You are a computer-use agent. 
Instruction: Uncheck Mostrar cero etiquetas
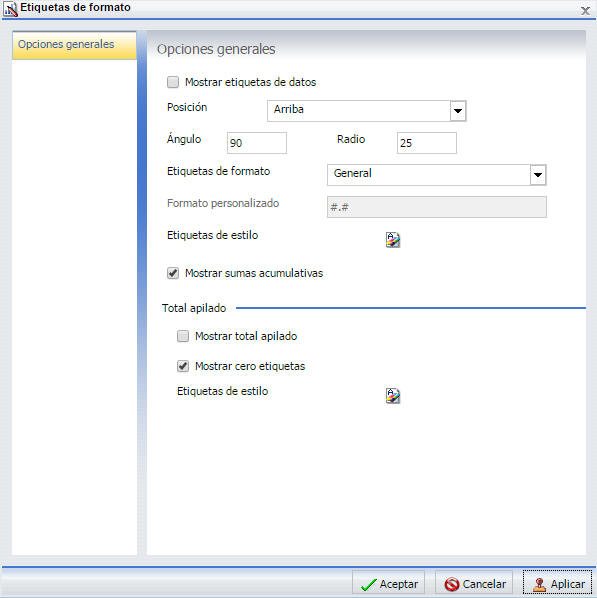click(183, 366)
